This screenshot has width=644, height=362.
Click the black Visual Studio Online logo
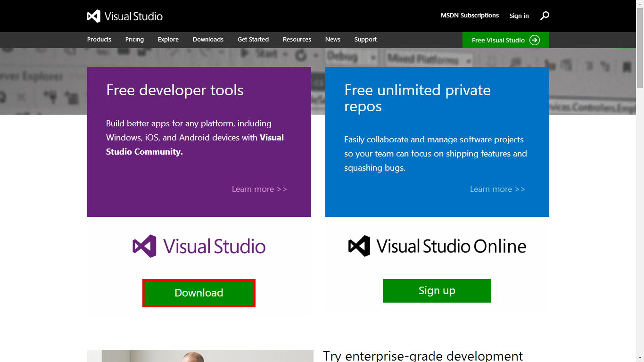pyautogui.click(x=437, y=246)
